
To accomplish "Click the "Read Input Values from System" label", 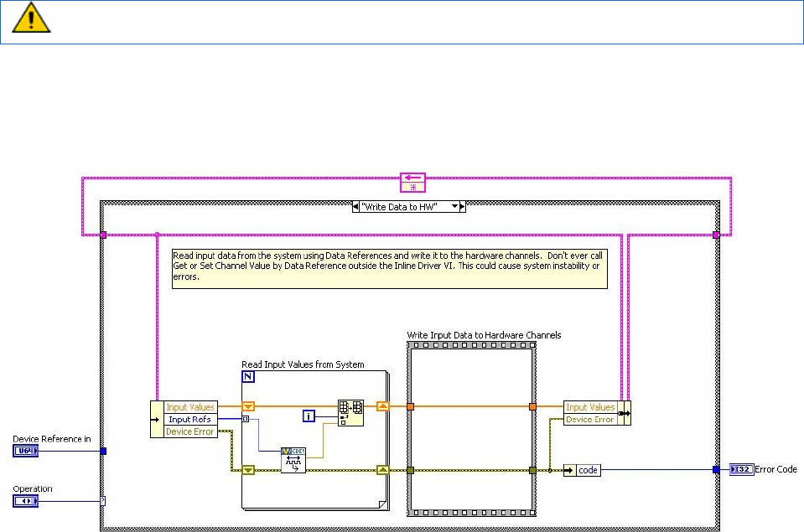I will (303, 364).
